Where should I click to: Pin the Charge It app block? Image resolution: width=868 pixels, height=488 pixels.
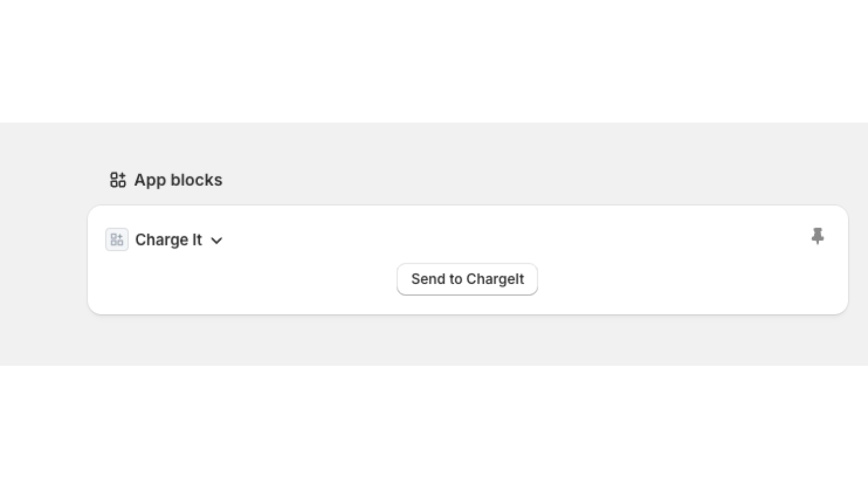[x=818, y=236]
